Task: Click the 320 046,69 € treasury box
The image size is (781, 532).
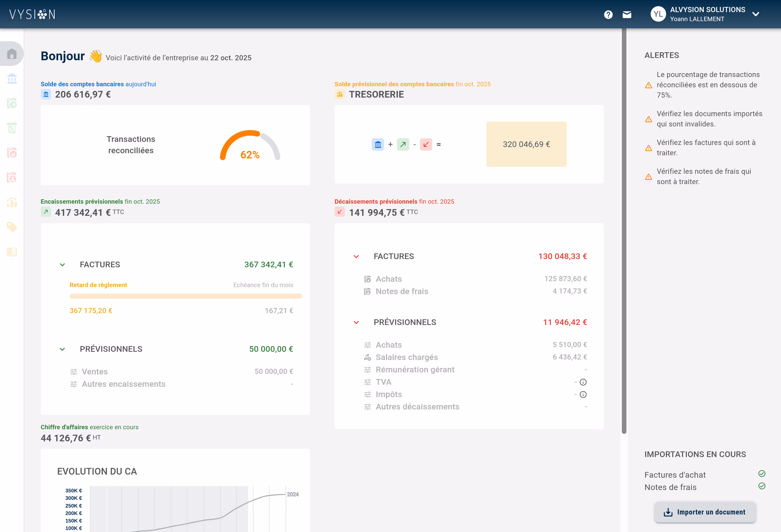Action: click(526, 144)
